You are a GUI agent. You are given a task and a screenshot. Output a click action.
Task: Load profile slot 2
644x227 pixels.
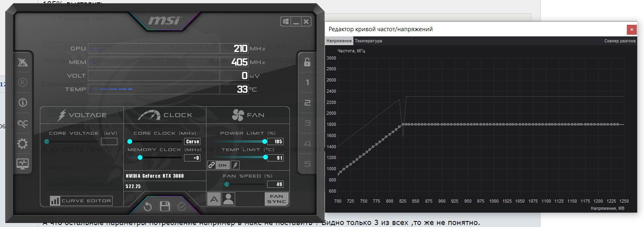click(x=307, y=103)
